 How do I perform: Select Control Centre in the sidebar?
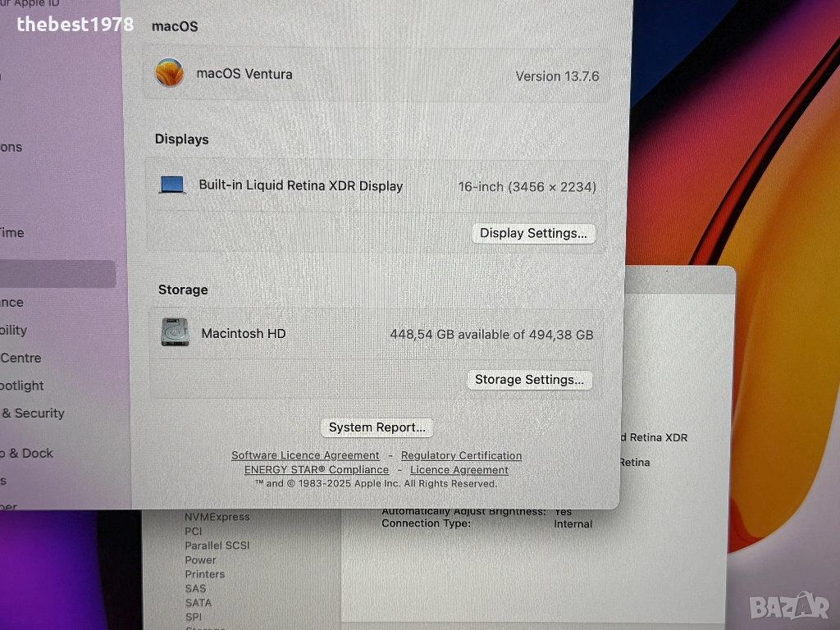(x=21, y=358)
